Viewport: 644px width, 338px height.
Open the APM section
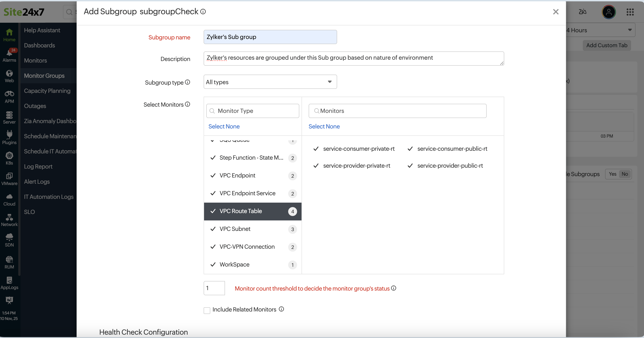point(9,96)
